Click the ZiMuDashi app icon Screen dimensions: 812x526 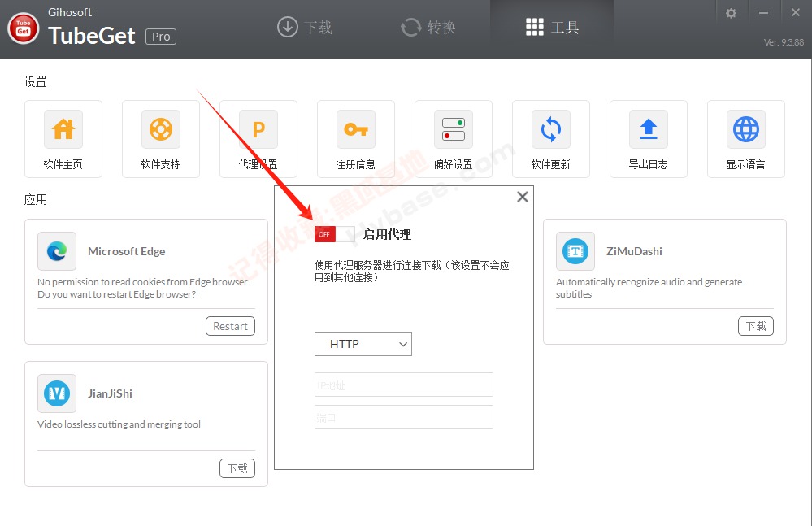point(575,251)
